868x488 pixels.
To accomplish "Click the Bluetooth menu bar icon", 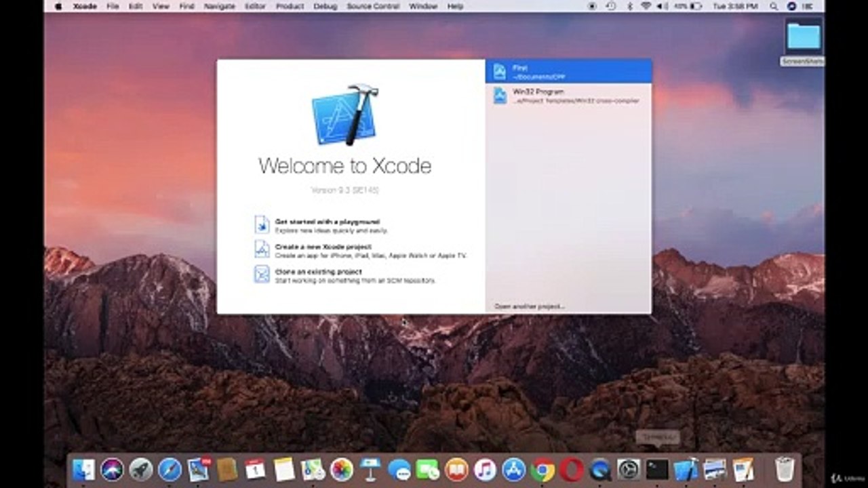I will (x=629, y=6).
